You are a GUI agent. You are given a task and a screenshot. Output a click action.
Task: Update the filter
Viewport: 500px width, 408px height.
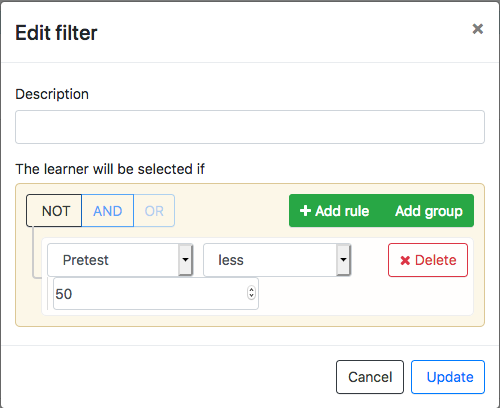tap(448, 377)
